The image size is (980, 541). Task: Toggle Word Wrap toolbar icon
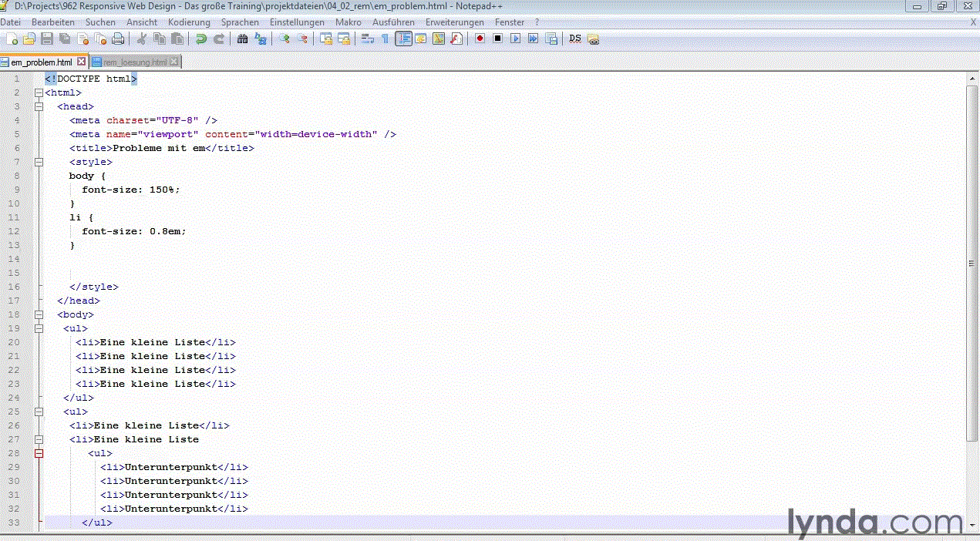pos(368,39)
